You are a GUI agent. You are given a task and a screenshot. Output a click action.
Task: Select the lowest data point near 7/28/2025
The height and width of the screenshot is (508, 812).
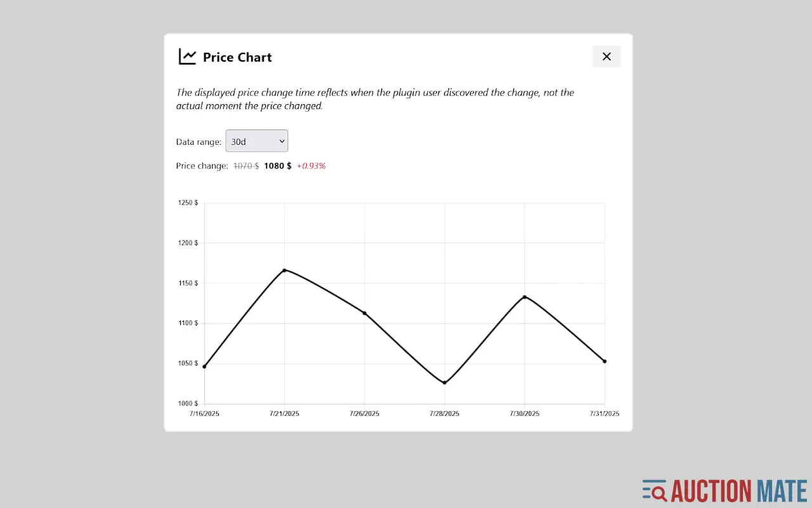coord(444,382)
